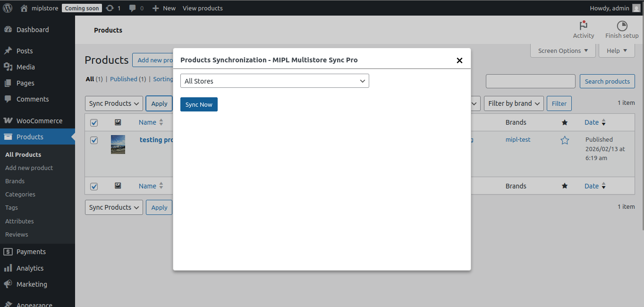The width and height of the screenshot is (644, 307).
Task: Expand the top Sync Products bulk action dropdown
Action: tap(114, 103)
